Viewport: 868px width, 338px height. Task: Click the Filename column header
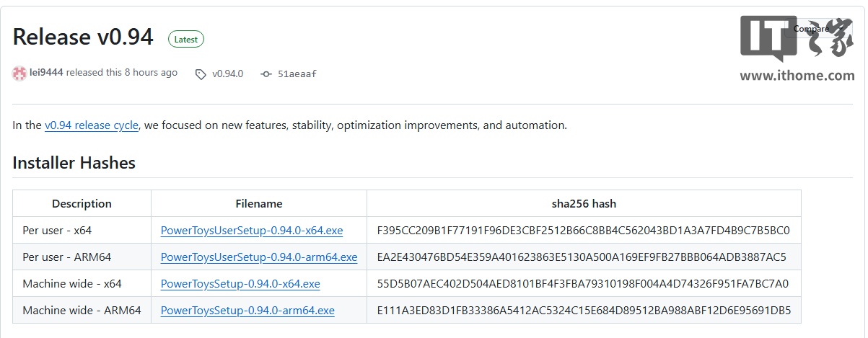(258, 204)
